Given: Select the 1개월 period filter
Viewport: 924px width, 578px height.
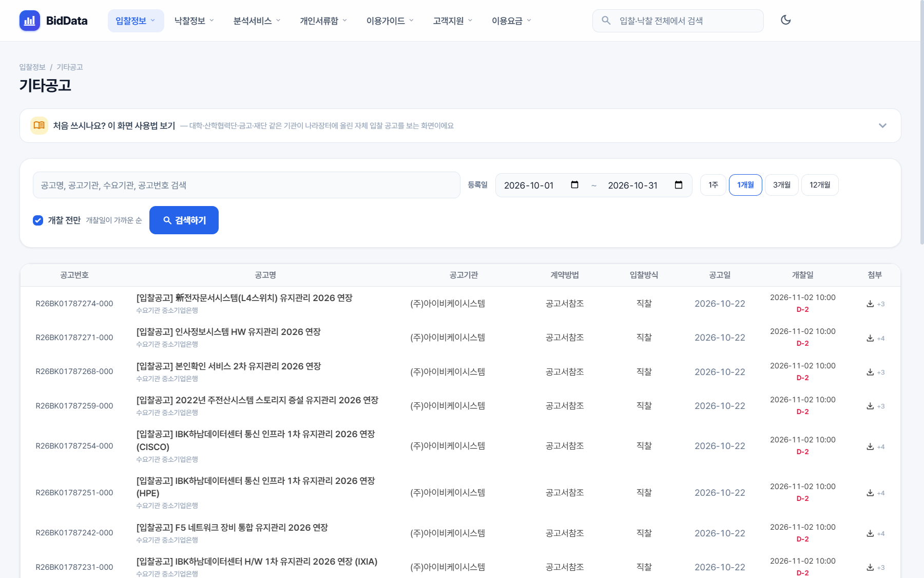Looking at the screenshot, I should pyautogui.click(x=745, y=185).
